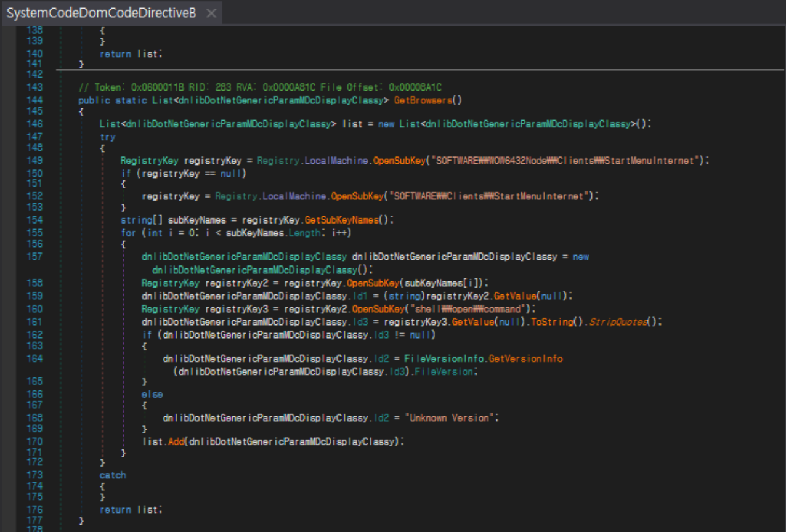786x532 pixels.
Task: Click 'for' keyword on line 155
Action: coord(128,233)
